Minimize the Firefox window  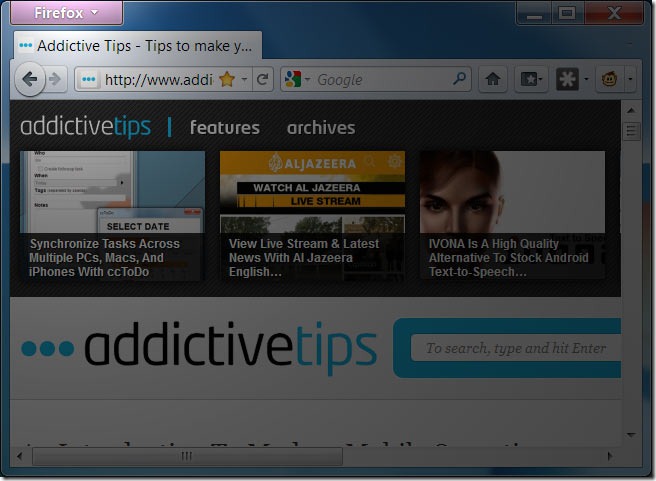coord(534,13)
